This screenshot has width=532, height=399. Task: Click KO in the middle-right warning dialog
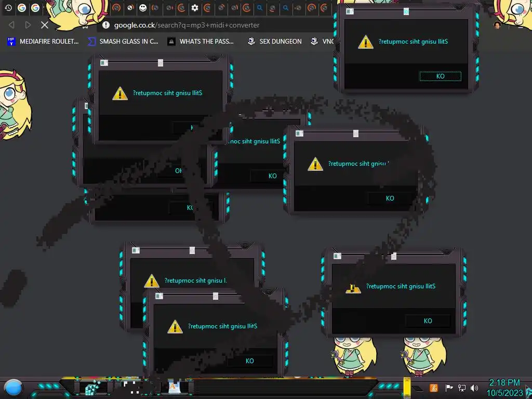coord(390,198)
